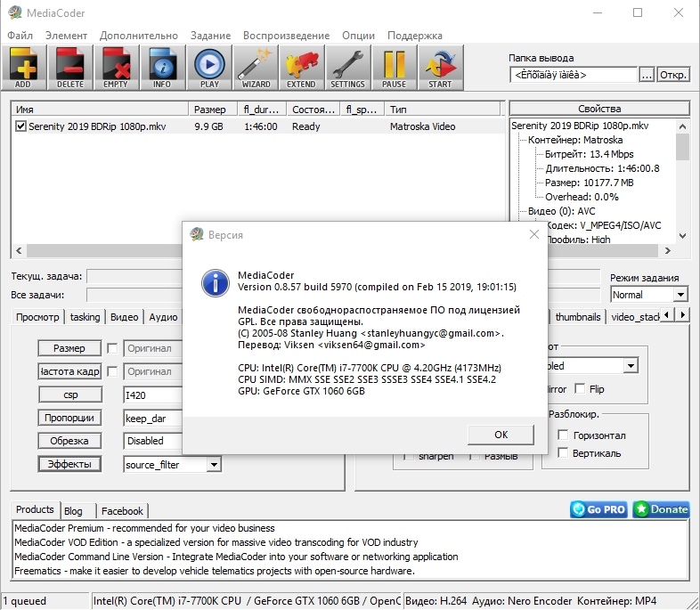Click the ADD toolbar icon

coord(23,67)
